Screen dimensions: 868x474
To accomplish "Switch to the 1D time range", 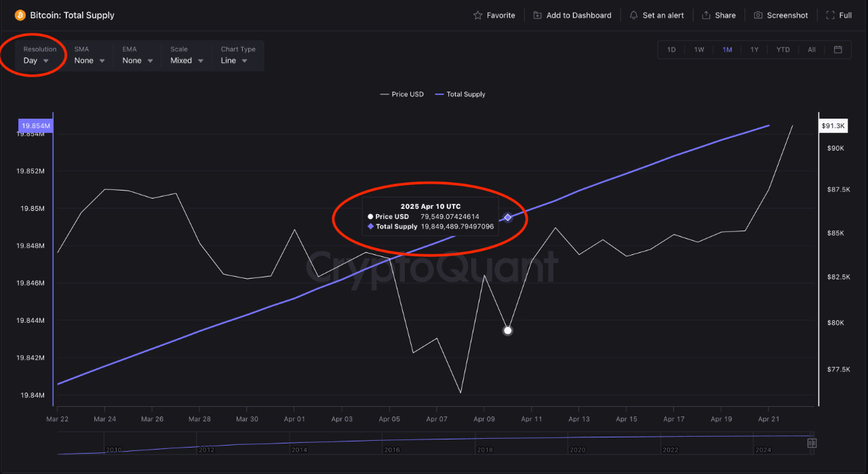I will tap(671, 49).
